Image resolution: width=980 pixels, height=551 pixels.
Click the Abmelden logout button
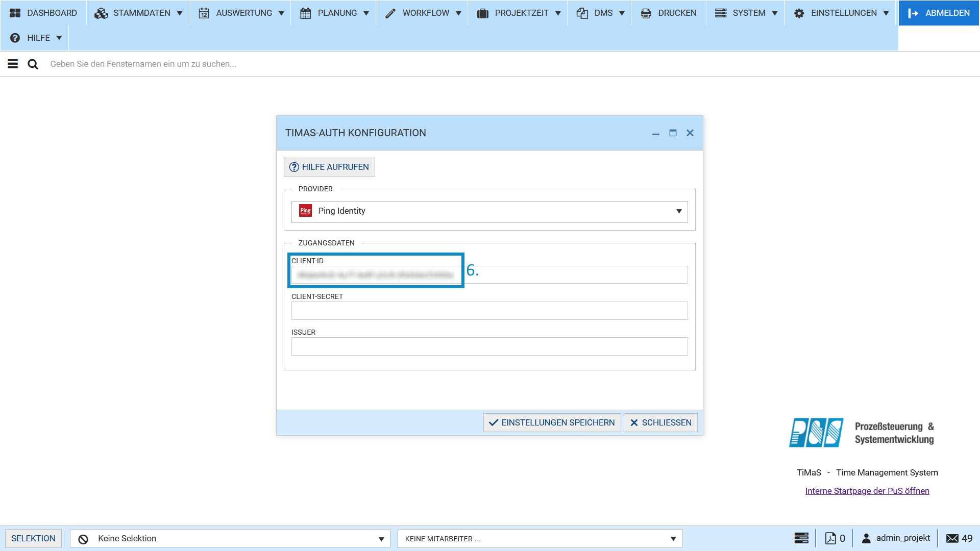(939, 13)
